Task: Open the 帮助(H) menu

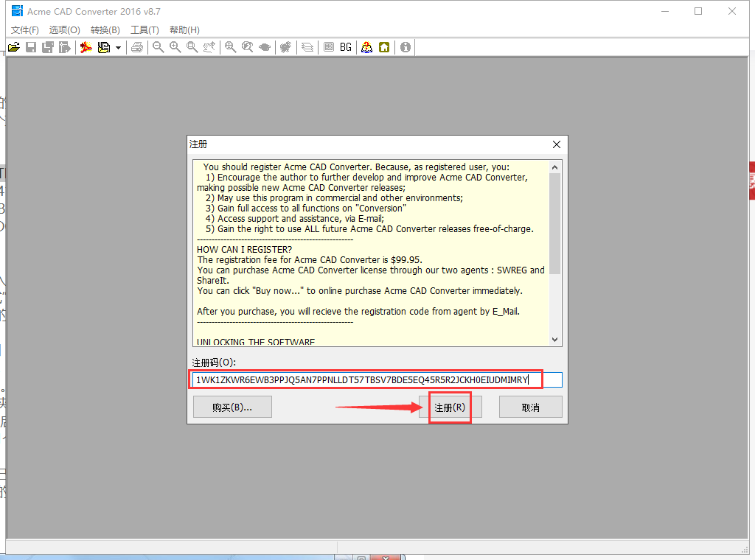Action: pos(184,30)
